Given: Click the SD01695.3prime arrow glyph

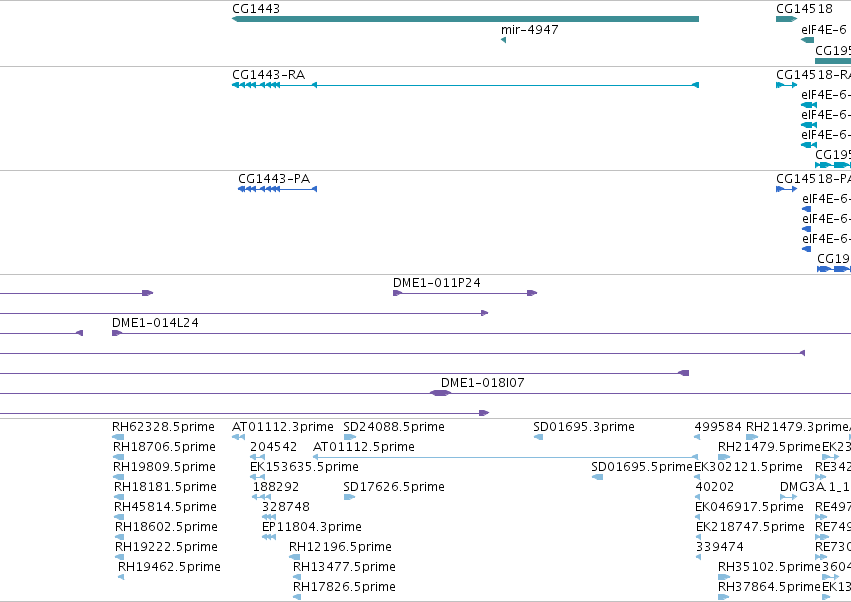Looking at the screenshot, I should tap(538, 437).
